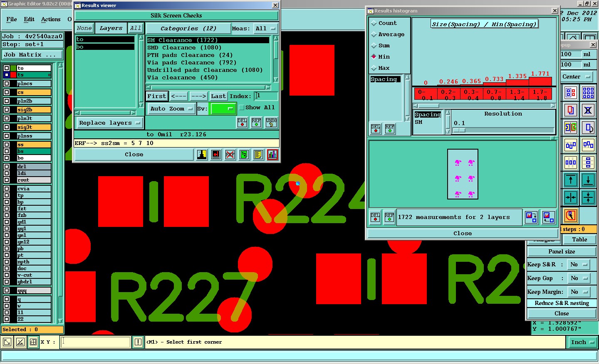Select the grid array layout icon
Viewport: 599px width, 364px height.
pos(588,92)
